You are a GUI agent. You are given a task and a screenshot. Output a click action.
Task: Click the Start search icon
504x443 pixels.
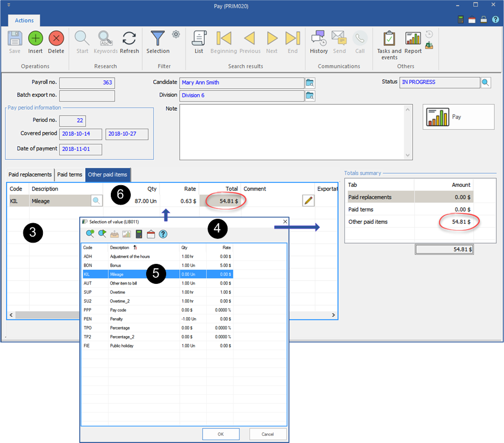pos(82,39)
